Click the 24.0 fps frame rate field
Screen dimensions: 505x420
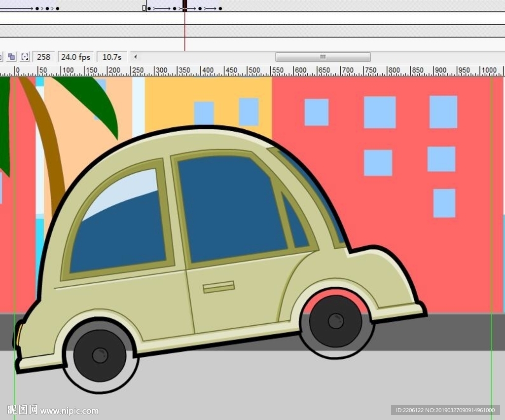[75, 57]
